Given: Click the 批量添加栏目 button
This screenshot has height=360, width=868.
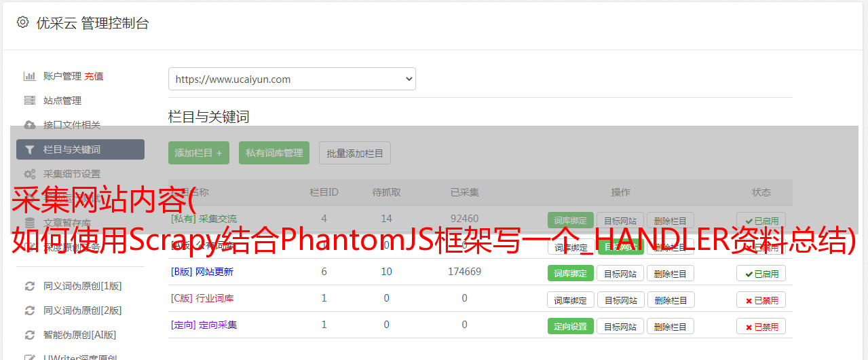Looking at the screenshot, I should 355,153.
